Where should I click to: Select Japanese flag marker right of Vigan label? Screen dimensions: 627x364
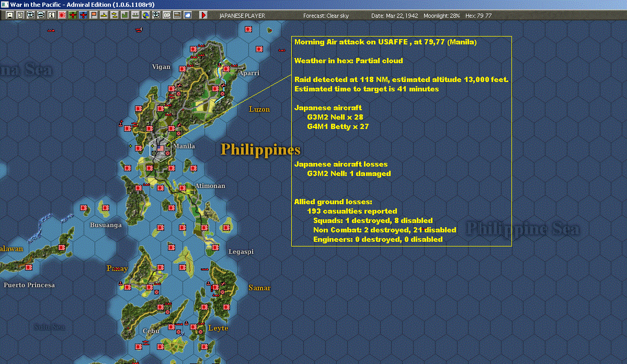pos(183,68)
